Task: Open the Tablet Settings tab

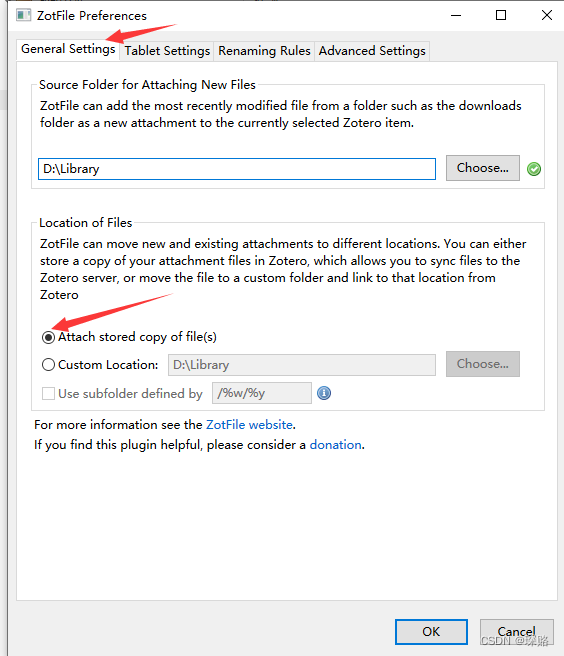Action: 167,51
